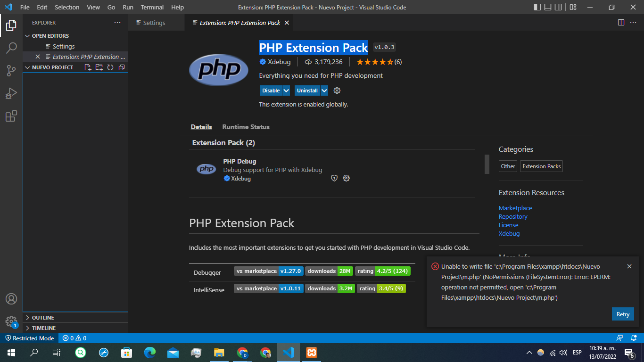Image resolution: width=644 pixels, height=362 pixels.
Task: Close the PHP Extension Pack editor in Open Editors
Action: coord(38,57)
